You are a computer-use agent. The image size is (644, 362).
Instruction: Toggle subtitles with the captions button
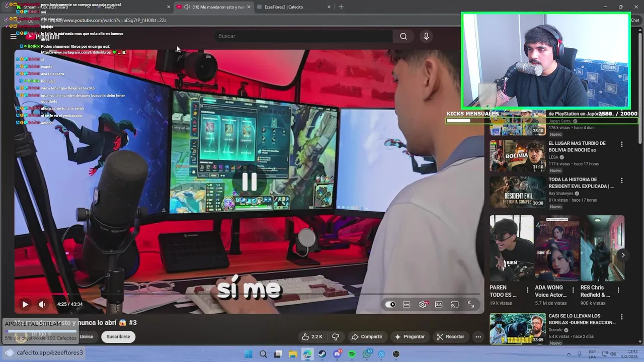point(407,304)
